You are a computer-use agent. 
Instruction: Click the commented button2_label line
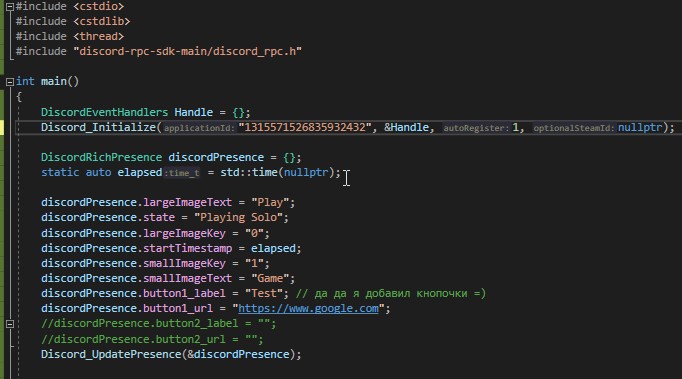tap(158, 323)
